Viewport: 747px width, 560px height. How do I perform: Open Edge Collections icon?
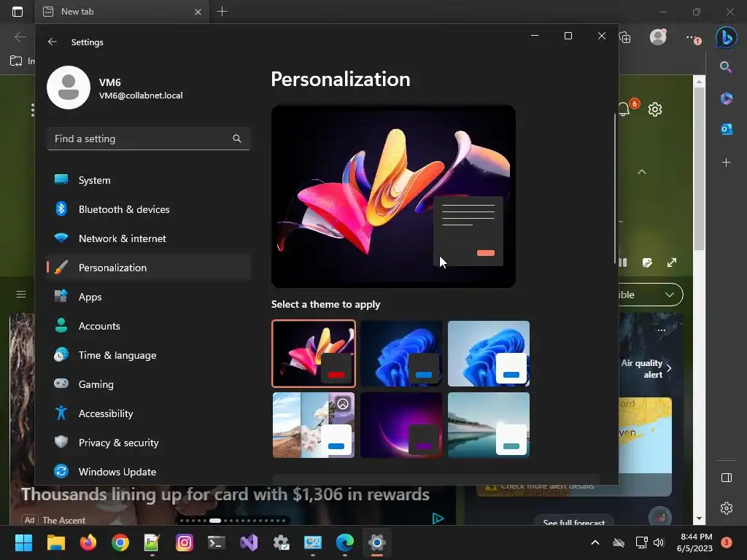pyautogui.click(x=625, y=37)
